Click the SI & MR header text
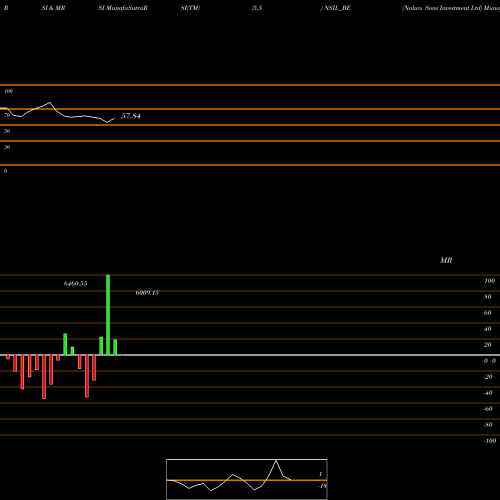This screenshot has height=500, width=500. (x=53, y=8)
